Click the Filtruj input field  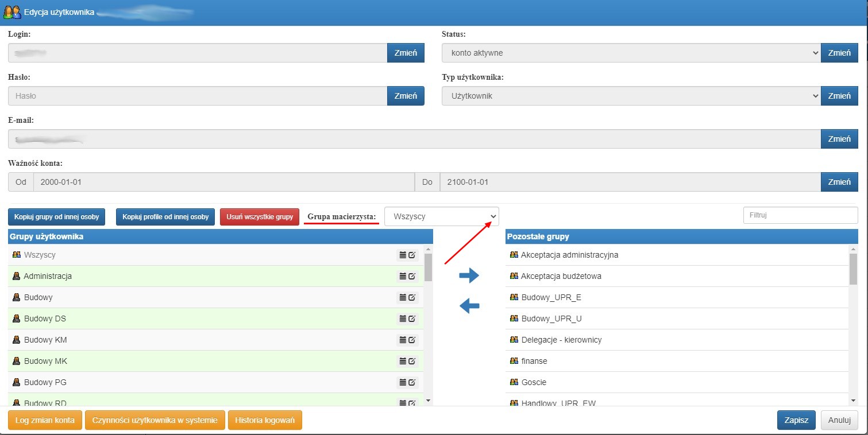pyautogui.click(x=801, y=215)
